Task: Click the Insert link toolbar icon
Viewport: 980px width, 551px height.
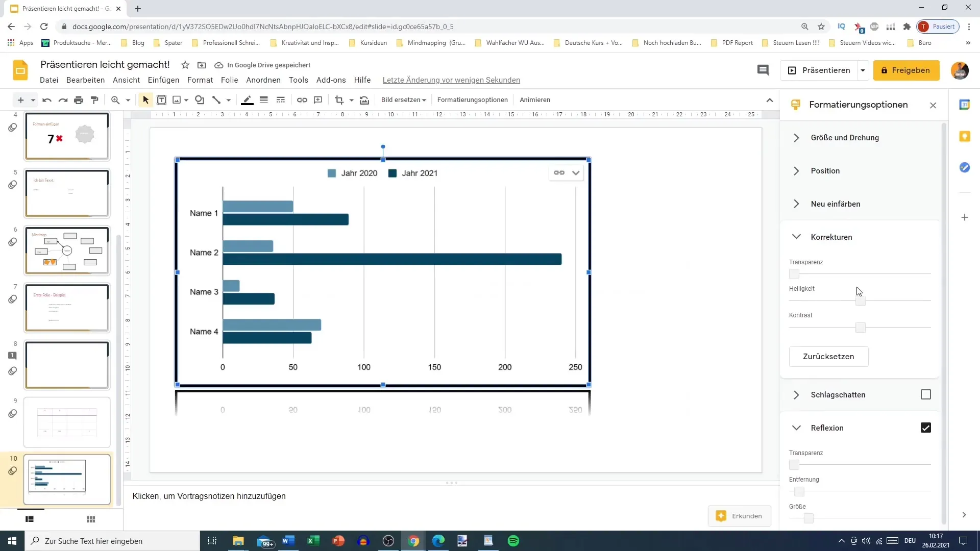Action: [x=302, y=100]
